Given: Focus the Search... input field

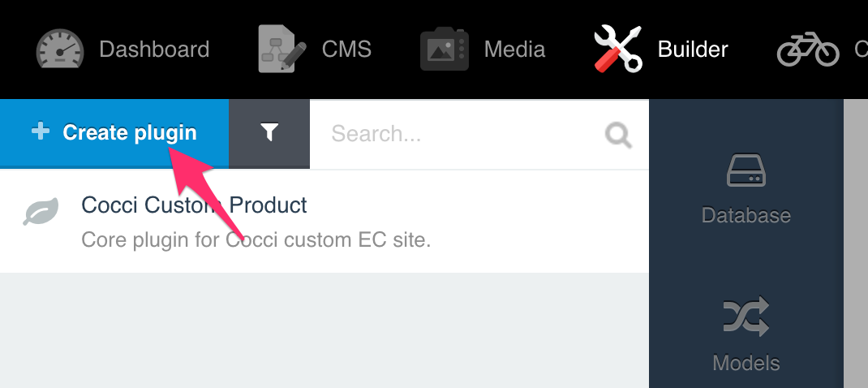Looking at the screenshot, I should coord(479,134).
